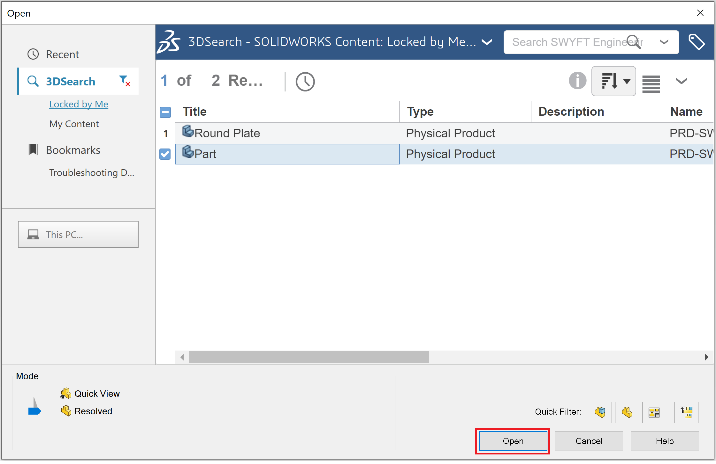This screenshot has width=716, height=464.
Task: Click the Open button
Action: [513, 441]
